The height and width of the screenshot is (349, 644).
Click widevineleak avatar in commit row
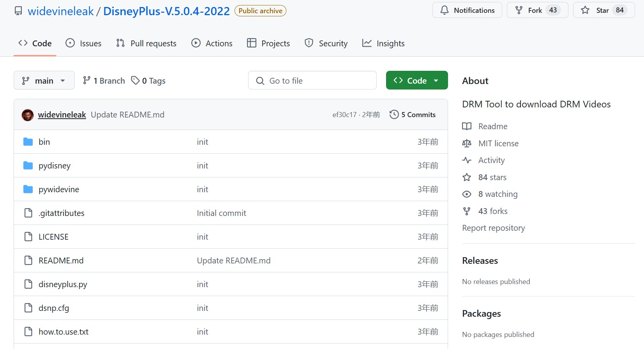(x=28, y=115)
